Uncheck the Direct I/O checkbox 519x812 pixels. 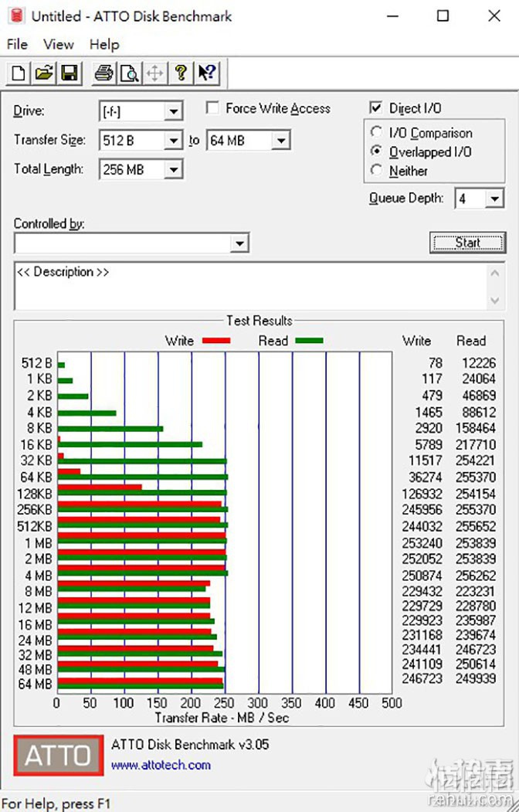click(x=376, y=107)
